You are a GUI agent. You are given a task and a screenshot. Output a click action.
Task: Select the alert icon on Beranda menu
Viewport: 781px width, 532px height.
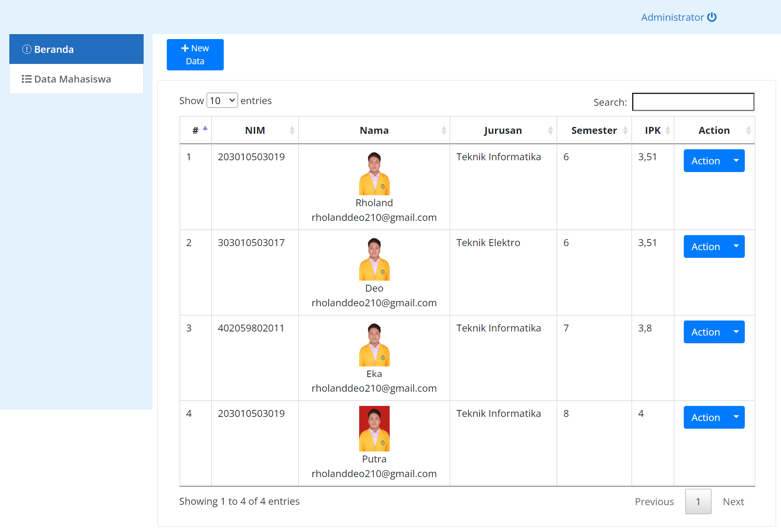point(26,49)
